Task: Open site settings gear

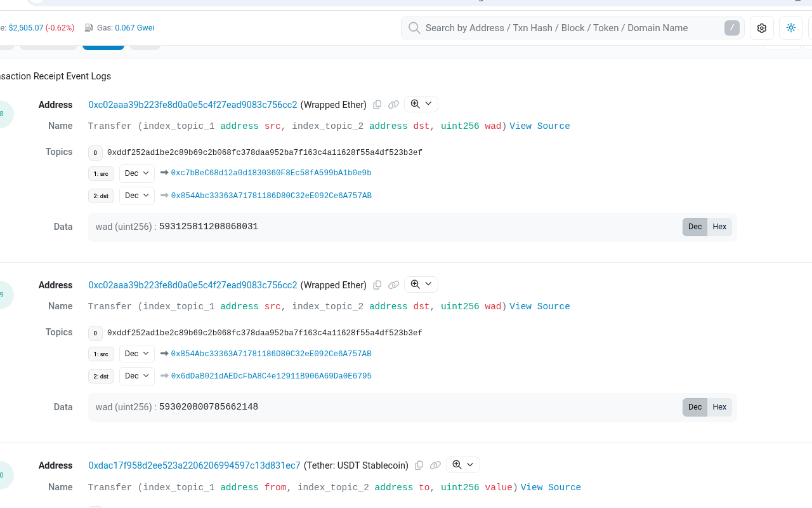Action: tap(762, 28)
